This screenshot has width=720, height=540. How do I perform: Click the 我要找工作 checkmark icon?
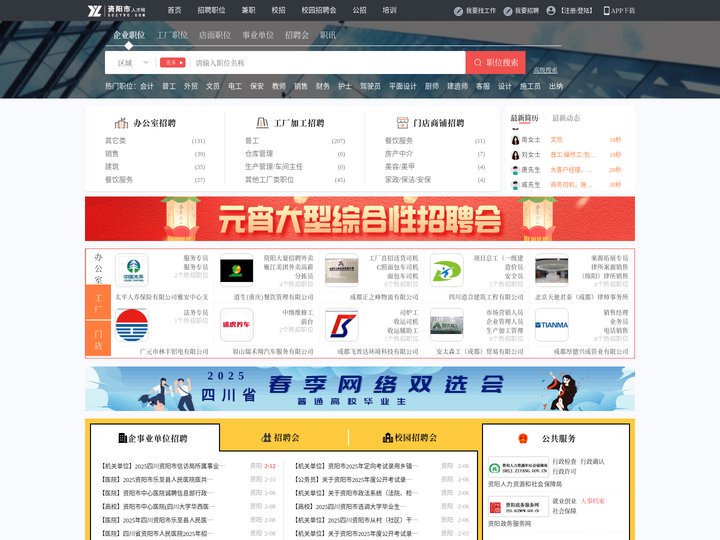point(458,11)
